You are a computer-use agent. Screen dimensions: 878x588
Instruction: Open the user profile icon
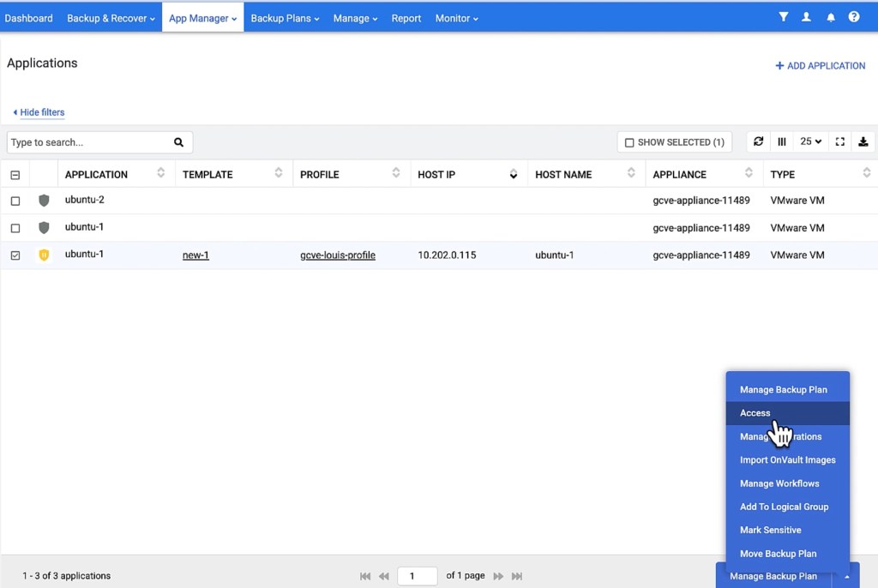click(806, 17)
